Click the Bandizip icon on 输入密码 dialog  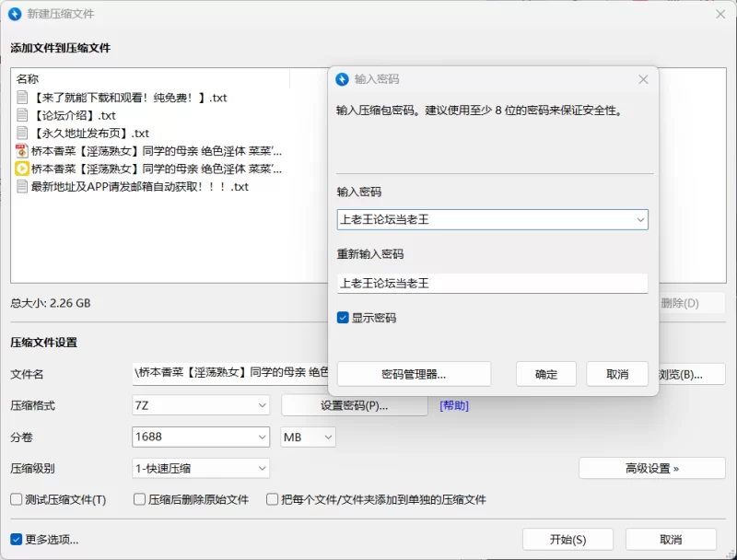[343, 79]
